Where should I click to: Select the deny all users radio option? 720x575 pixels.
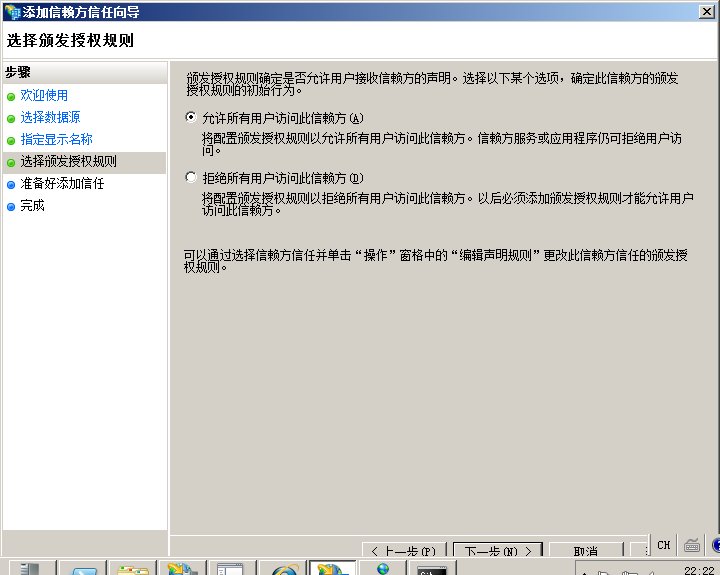191,177
